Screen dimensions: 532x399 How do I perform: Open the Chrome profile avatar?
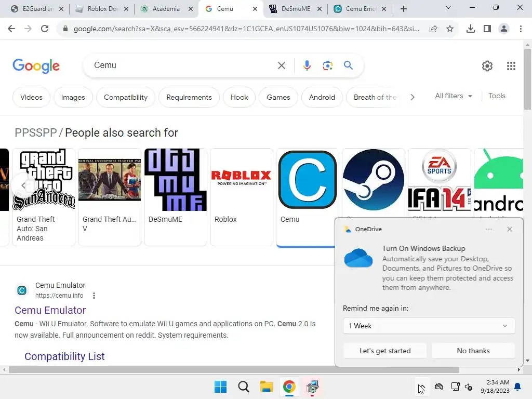[x=504, y=29]
